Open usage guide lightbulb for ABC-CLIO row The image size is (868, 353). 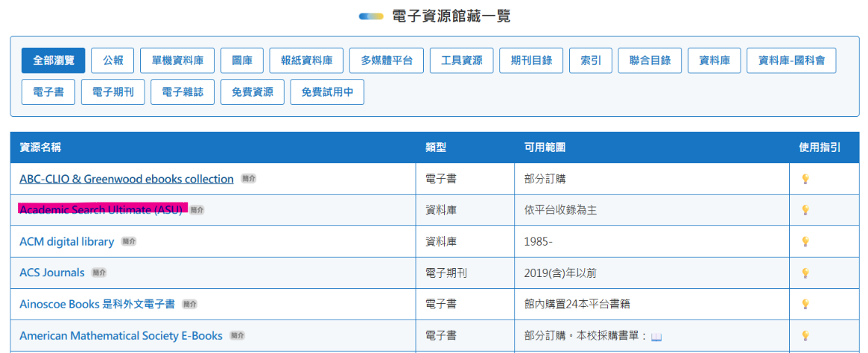(x=805, y=179)
